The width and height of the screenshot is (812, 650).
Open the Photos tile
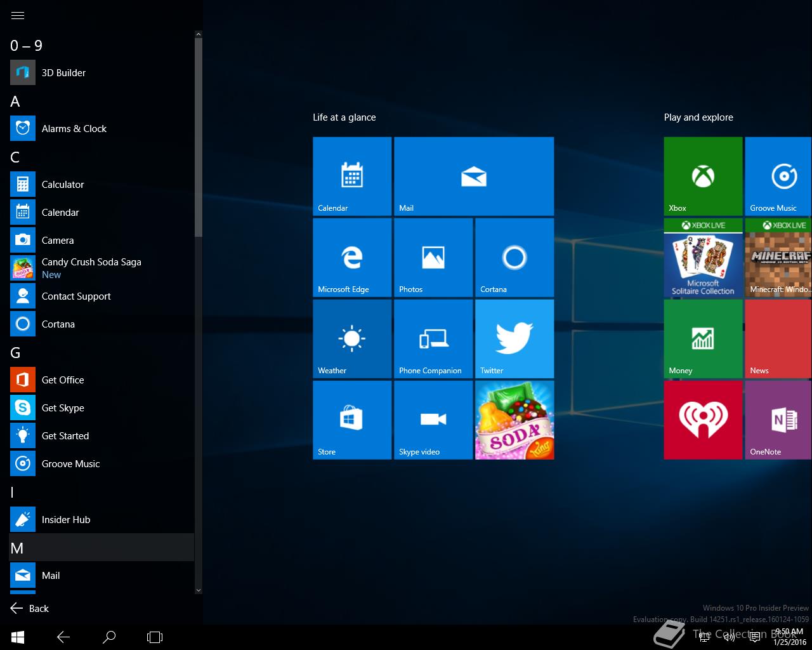click(433, 257)
